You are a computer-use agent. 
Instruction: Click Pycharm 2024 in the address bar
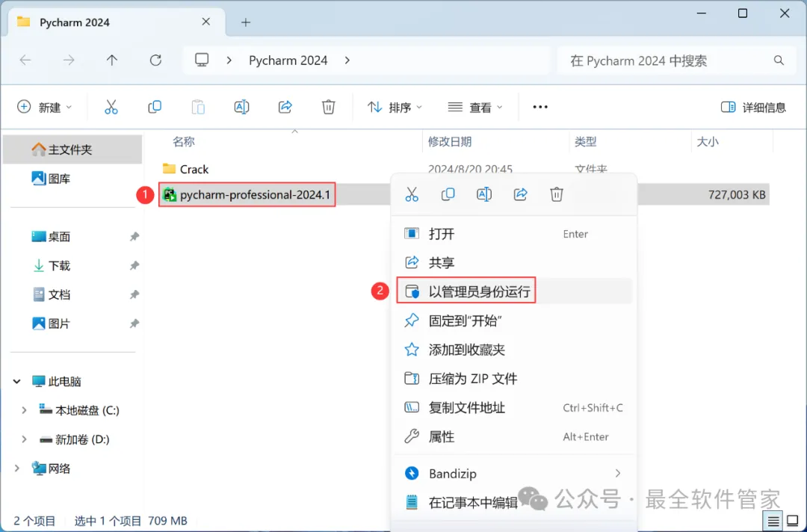(x=288, y=61)
